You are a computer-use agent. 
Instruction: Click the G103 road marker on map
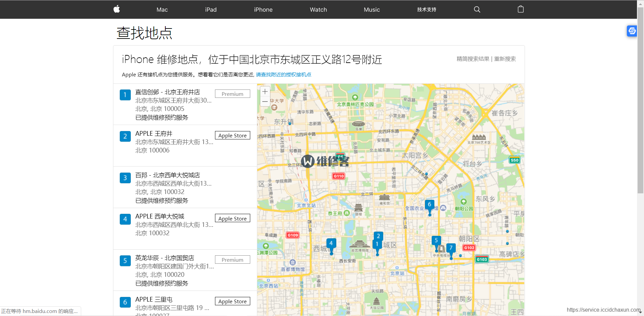pos(482,259)
